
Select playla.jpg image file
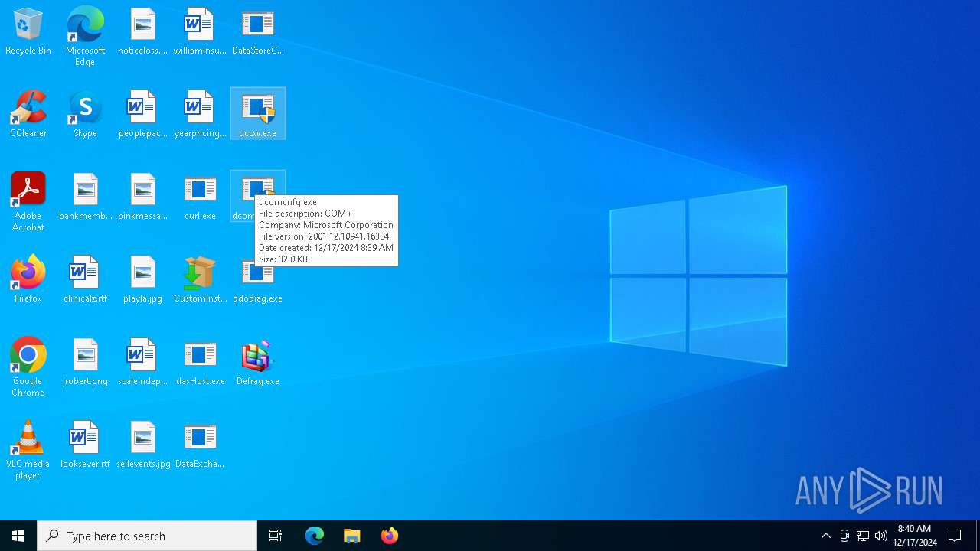142,280
